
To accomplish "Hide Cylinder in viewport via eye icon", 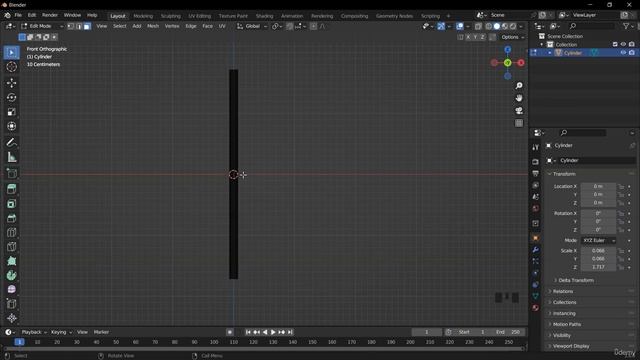I will coord(623,53).
